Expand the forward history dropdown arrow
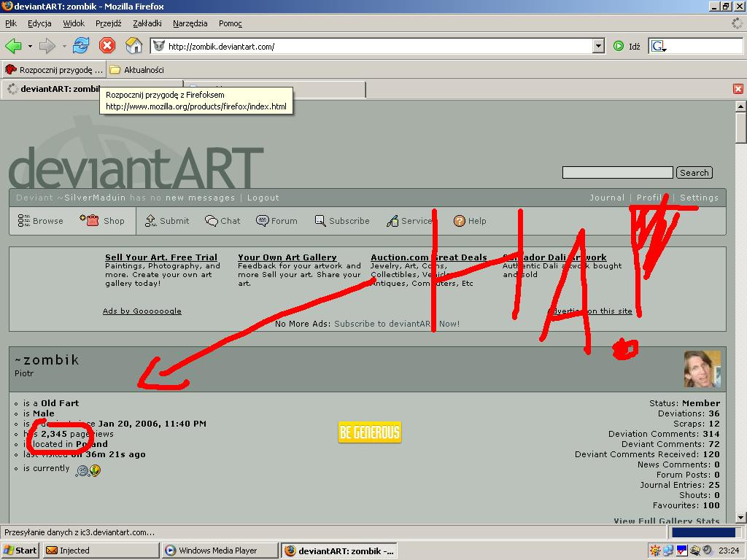This screenshot has width=747, height=560. [x=64, y=46]
